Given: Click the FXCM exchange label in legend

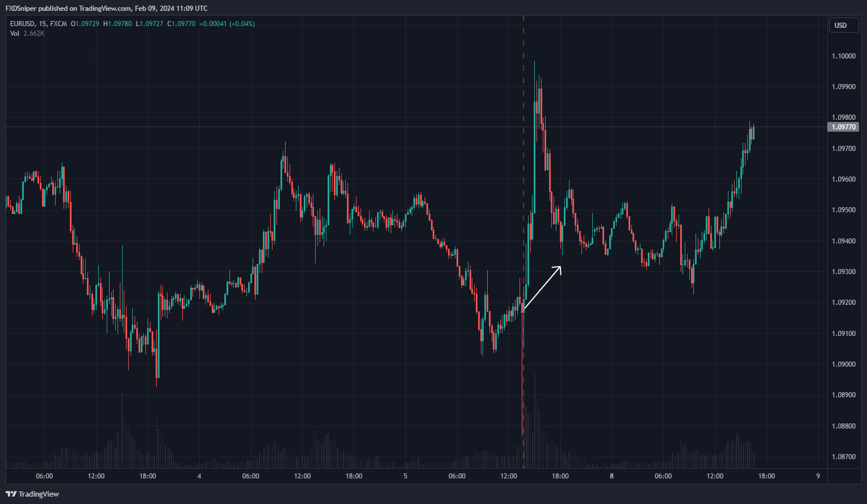Looking at the screenshot, I should coord(58,24).
